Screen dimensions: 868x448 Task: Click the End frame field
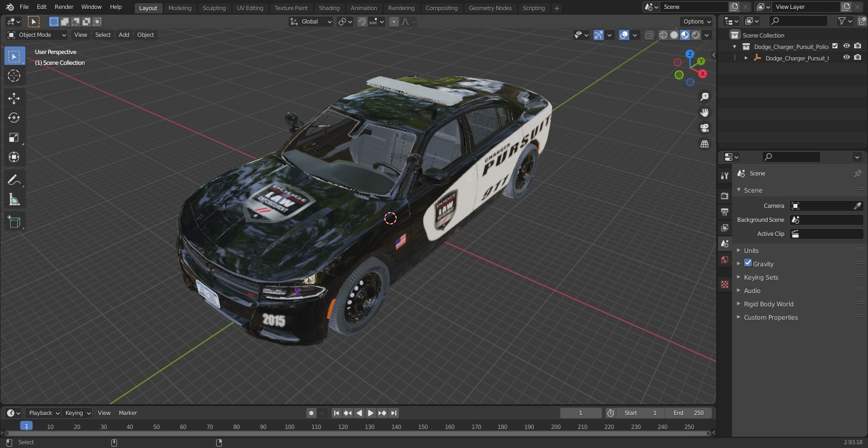click(689, 413)
